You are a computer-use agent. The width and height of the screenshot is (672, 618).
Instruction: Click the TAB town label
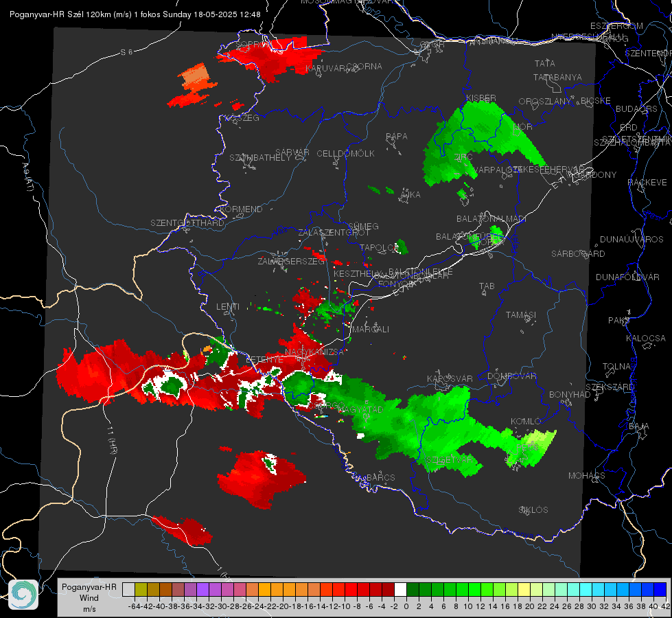coord(487,286)
